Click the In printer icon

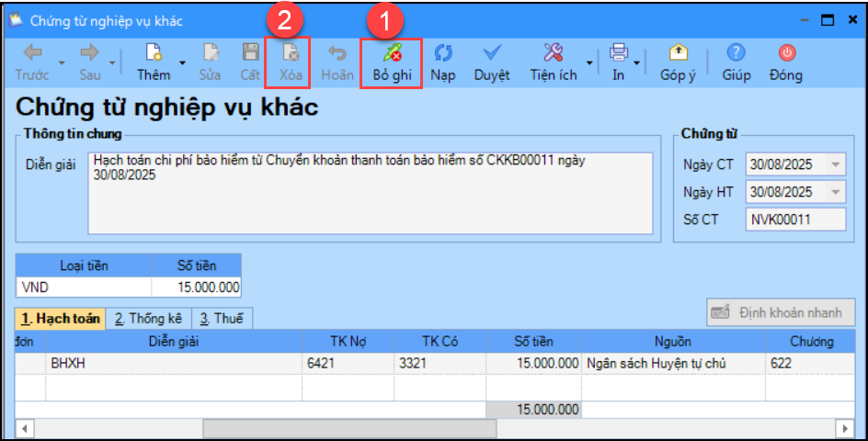pyautogui.click(x=618, y=52)
